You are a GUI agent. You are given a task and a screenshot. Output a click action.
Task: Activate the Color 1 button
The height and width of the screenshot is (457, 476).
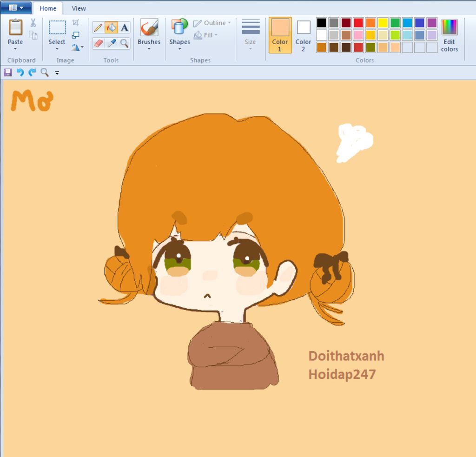280,35
